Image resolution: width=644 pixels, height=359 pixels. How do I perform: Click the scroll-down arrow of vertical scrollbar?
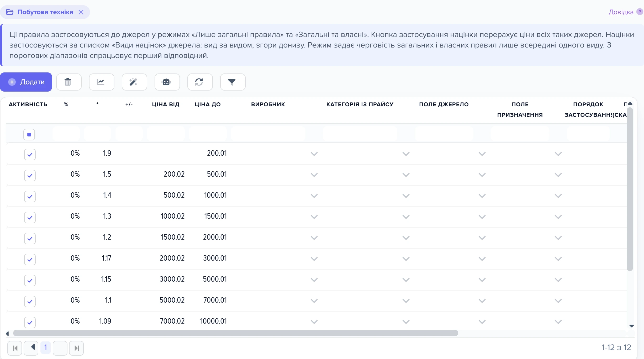[x=632, y=326]
